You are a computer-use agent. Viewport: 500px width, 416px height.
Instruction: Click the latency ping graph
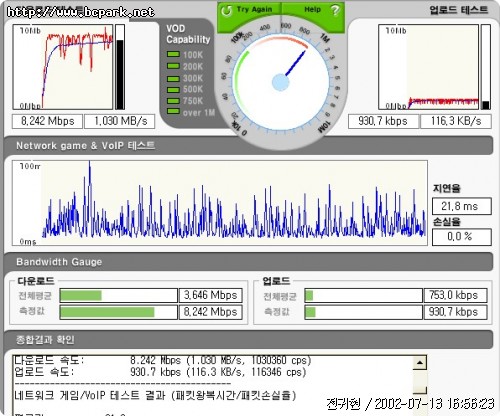(x=220, y=203)
